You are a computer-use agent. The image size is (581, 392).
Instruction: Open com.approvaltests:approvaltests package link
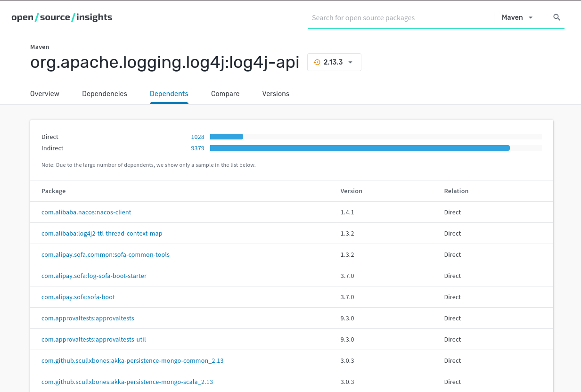(88, 318)
